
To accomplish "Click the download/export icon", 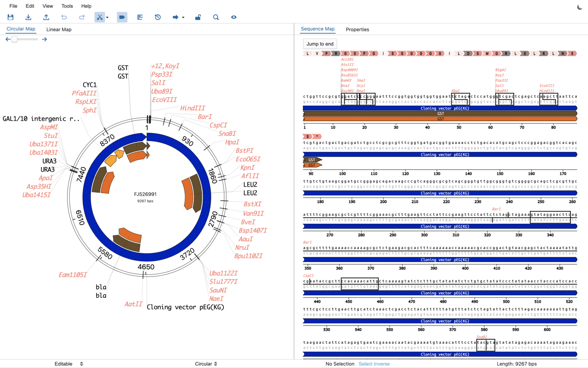I will [28, 17].
